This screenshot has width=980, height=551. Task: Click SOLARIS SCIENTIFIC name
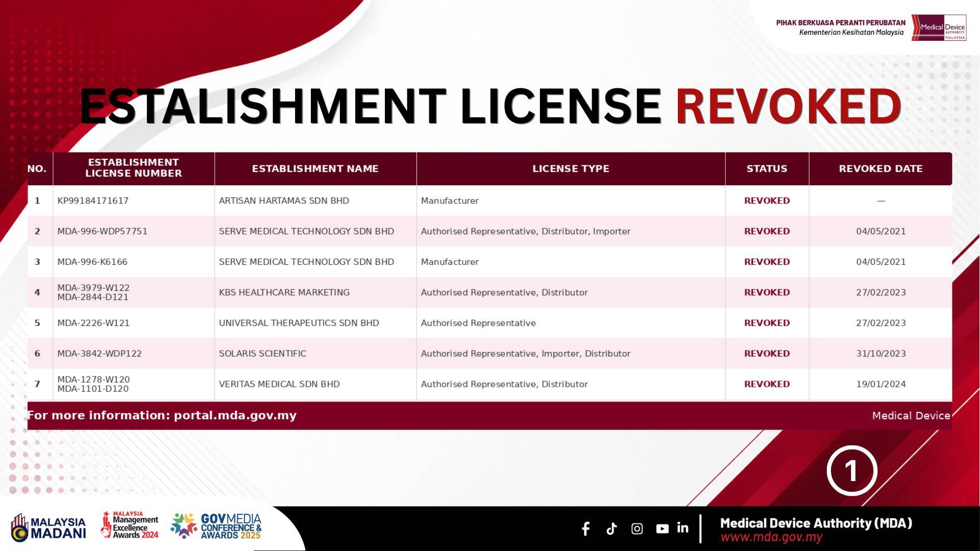[x=263, y=354]
